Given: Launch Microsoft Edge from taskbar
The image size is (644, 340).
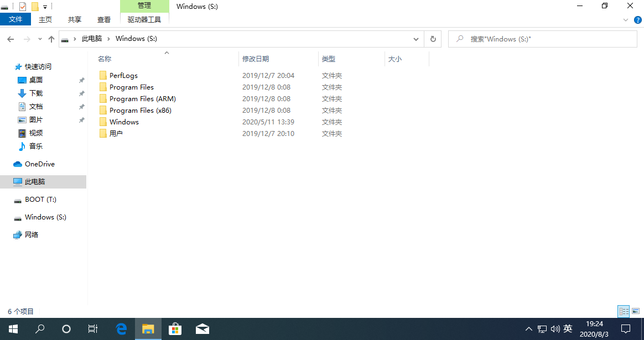Looking at the screenshot, I should (x=121, y=328).
